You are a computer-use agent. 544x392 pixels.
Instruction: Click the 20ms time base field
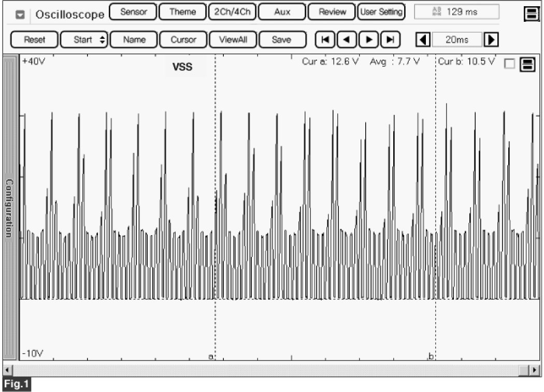click(x=456, y=39)
